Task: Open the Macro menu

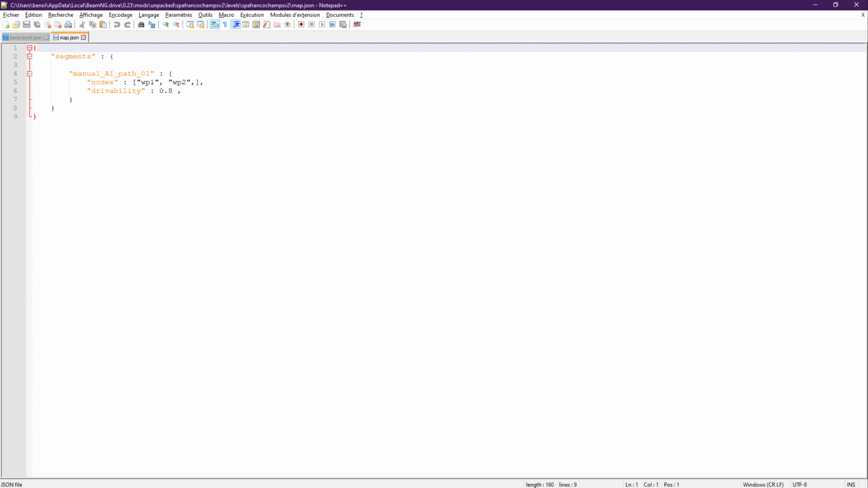Action: click(x=226, y=15)
